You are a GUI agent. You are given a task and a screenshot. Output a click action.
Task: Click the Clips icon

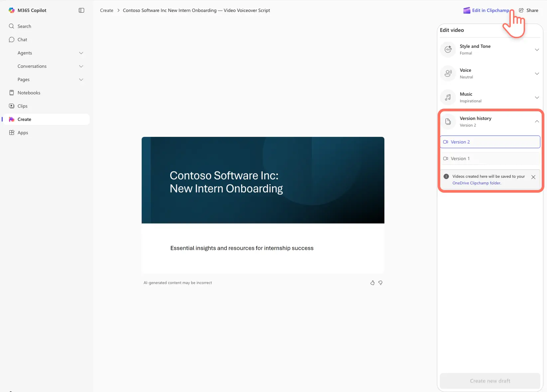pos(12,106)
